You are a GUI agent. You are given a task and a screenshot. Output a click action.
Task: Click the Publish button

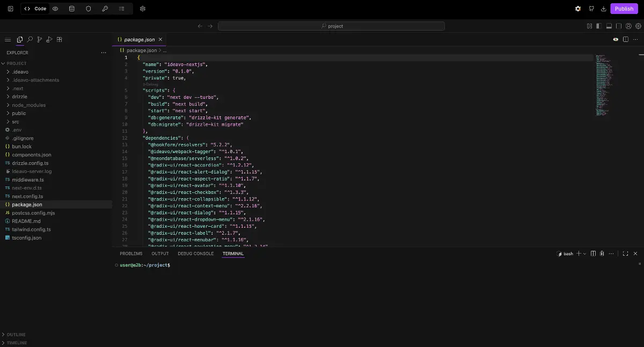tap(624, 9)
